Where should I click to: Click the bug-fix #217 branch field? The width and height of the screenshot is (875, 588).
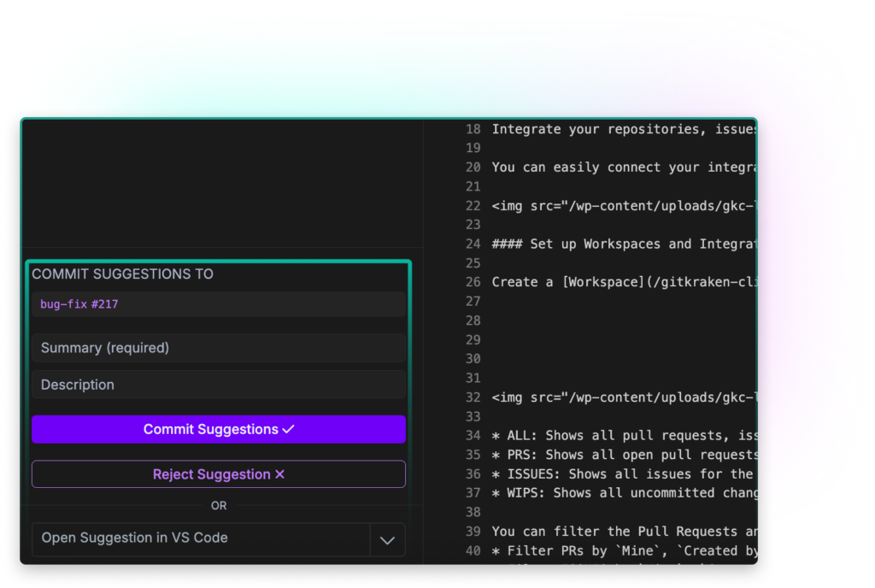point(218,304)
